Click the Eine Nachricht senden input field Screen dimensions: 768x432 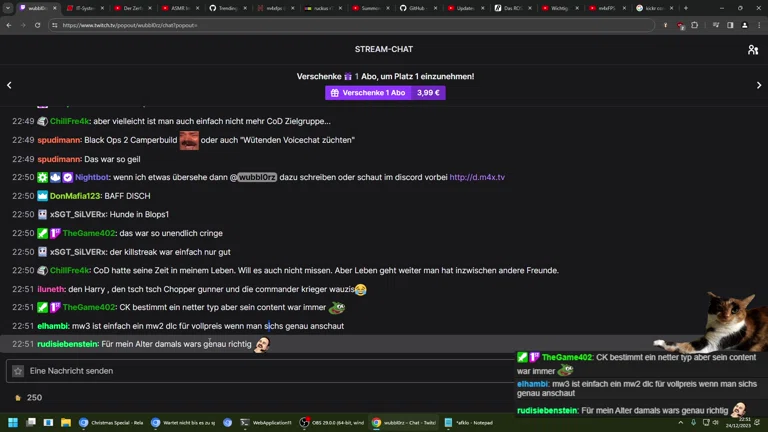[x=260, y=371]
